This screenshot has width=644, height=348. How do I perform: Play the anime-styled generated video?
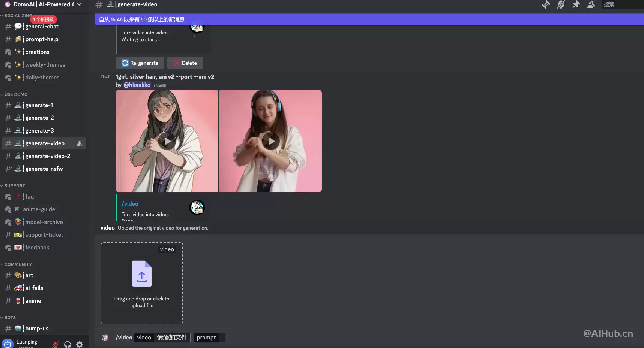point(167,141)
